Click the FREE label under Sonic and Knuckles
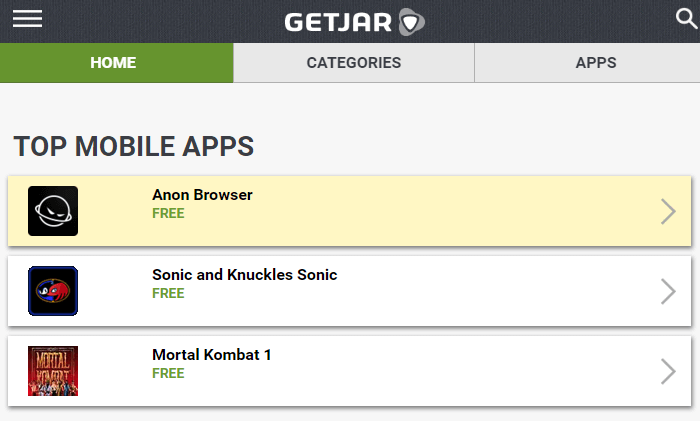The height and width of the screenshot is (421, 700). tap(168, 293)
